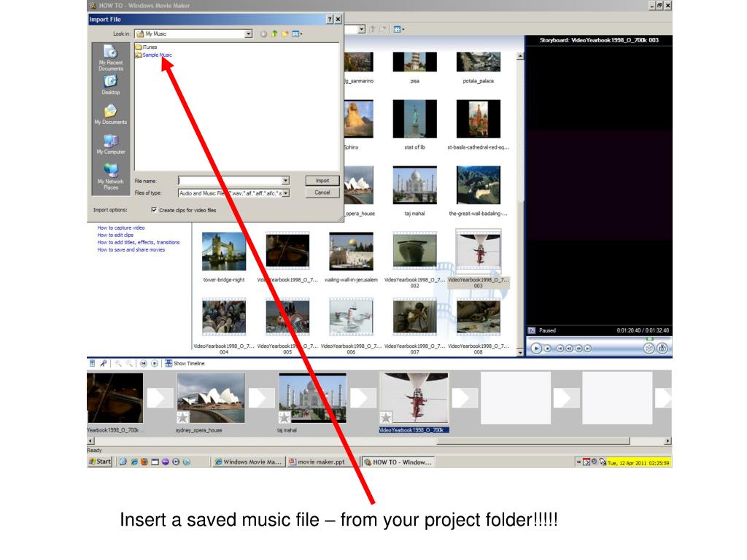Click the Narrate Timeline microphone icon
Viewport: 747px width, 560px height.
click(104, 363)
